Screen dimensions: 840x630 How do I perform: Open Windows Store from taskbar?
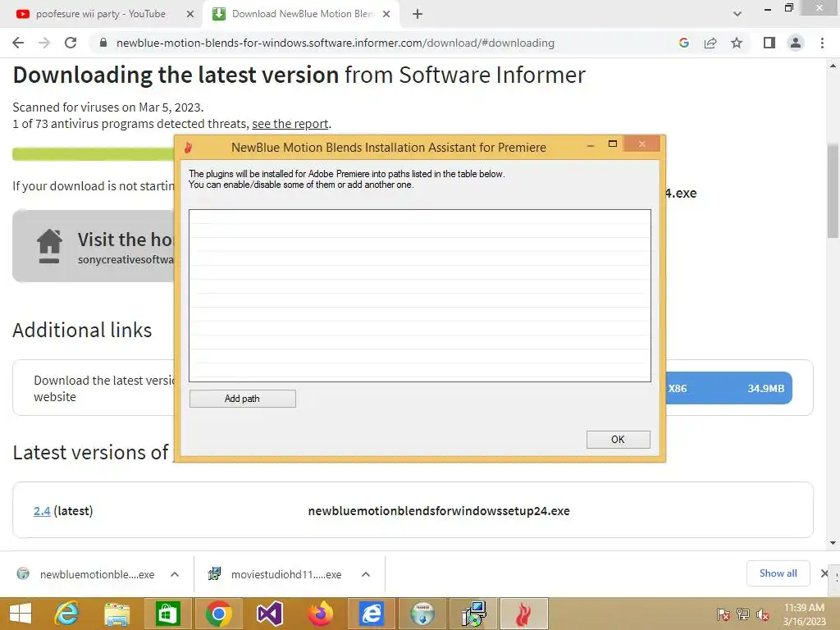click(x=167, y=614)
